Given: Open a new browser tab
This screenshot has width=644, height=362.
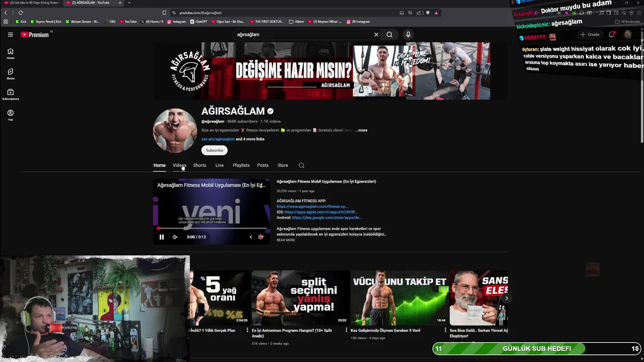Looking at the screenshot, I should point(129,3).
